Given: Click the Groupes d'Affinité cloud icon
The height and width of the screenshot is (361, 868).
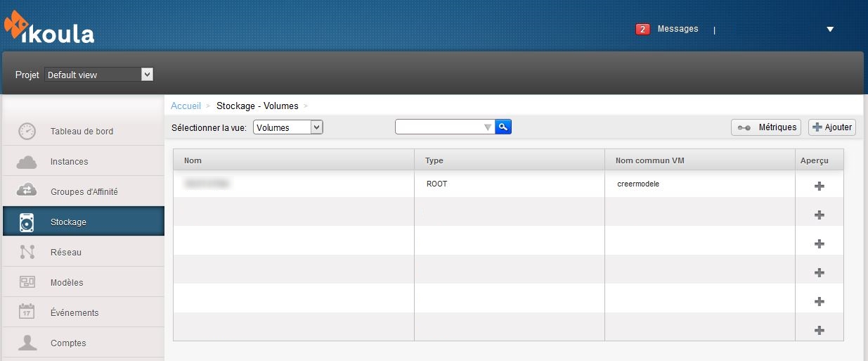Looking at the screenshot, I should [27, 191].
